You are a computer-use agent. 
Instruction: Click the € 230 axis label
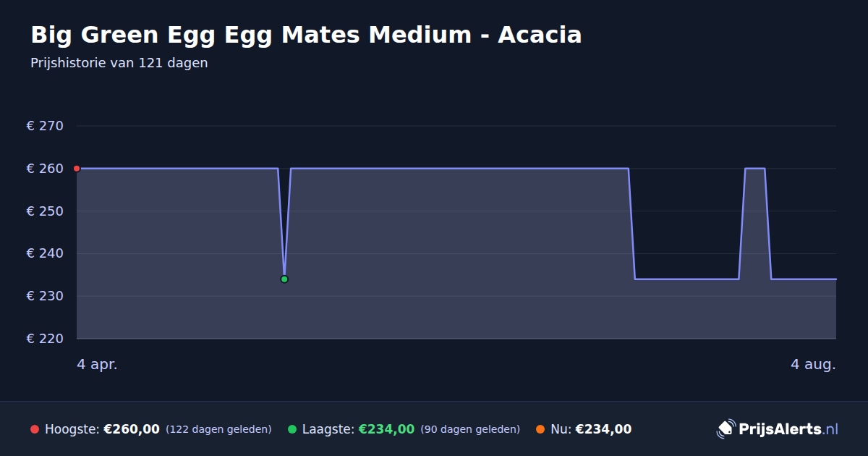[x=45, y=296]
